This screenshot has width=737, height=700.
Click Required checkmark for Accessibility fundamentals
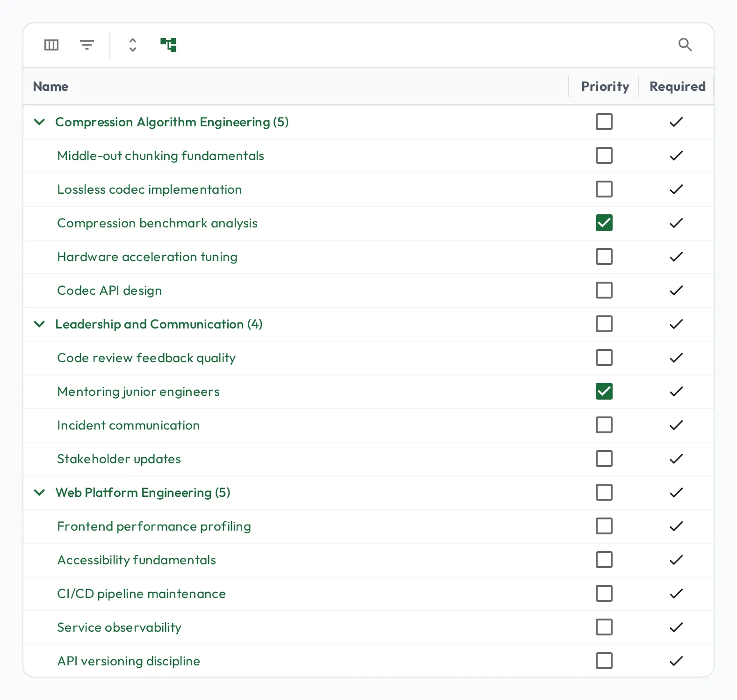click(x=676, y=560)
